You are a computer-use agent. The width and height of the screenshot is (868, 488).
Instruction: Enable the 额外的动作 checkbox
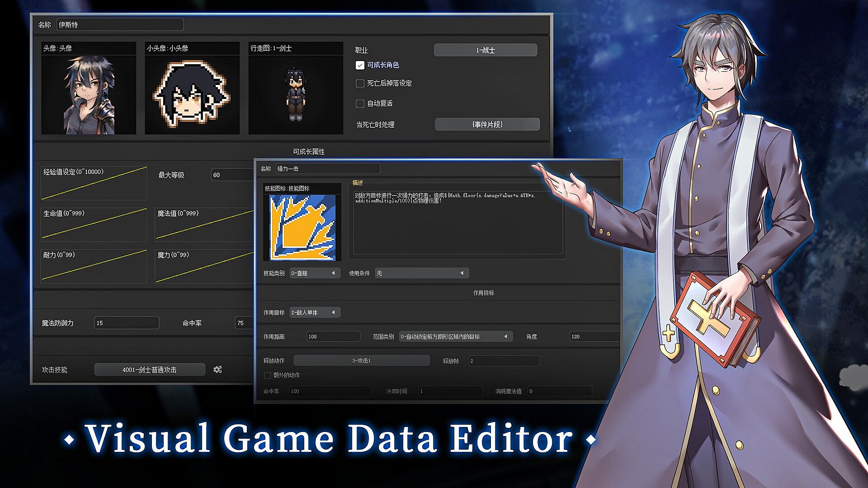pyautogui.click(x=268, y=375)
